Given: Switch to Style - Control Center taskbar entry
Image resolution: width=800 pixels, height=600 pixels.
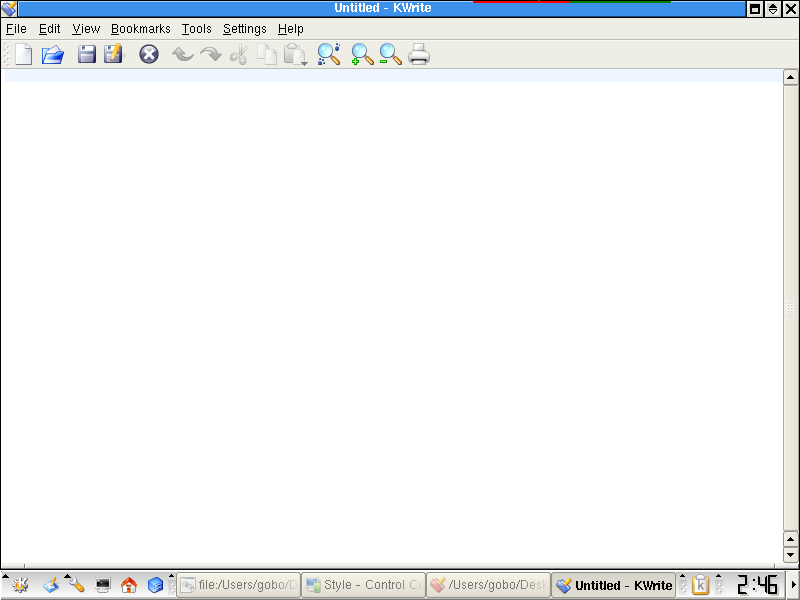Looking at the screenshot, I should [x=364, y=585].
